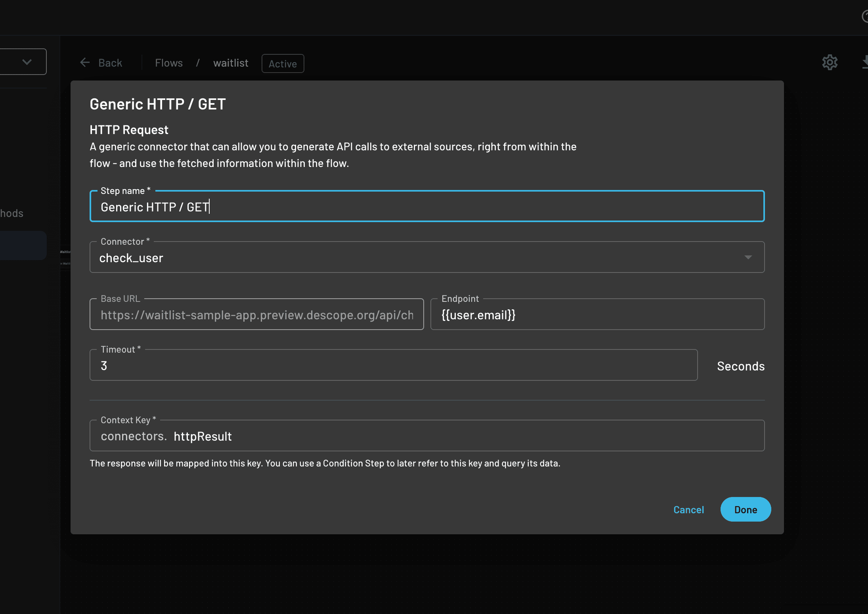Enable or disable the waitlist flow Active toggle

[x=282, y=62]
